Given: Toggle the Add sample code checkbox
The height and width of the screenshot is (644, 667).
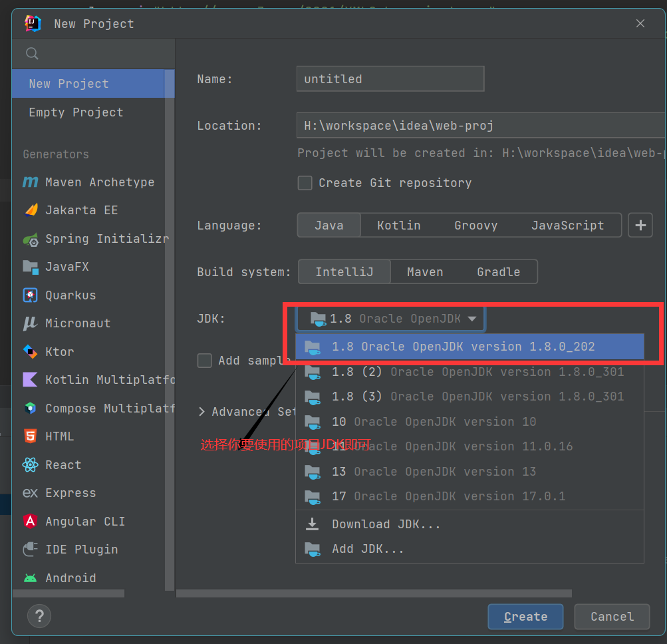Looking at the screenshot, I should coord(205,361).
